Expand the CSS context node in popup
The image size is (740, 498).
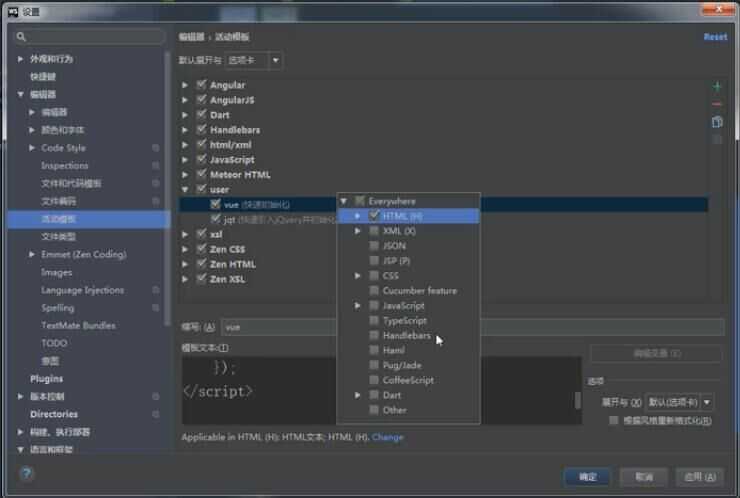coord(357,276)
